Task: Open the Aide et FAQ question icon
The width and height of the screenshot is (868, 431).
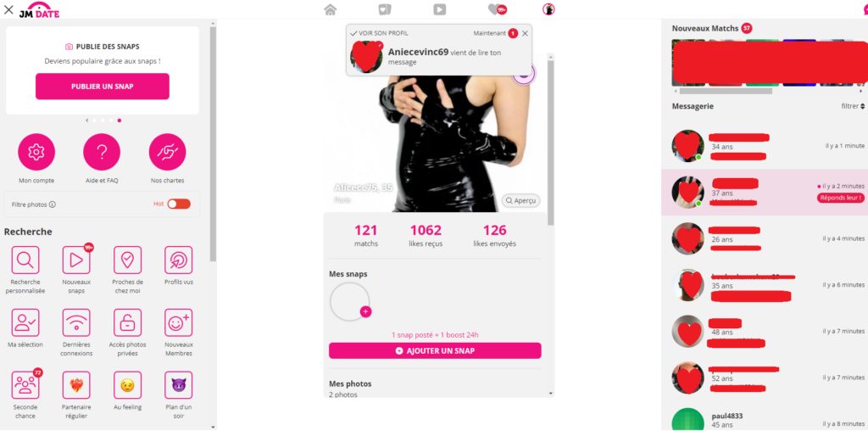Action: pyautogui.click(x=102, y=152)
